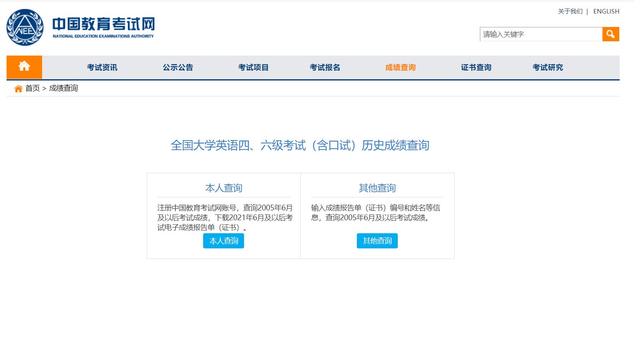Viewport: 634px width, 364px height.
Task: Click the keyword search input box
Action: coord(541,34)
